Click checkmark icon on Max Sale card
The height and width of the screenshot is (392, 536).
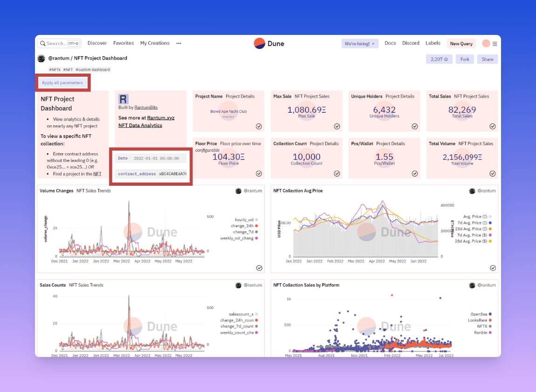click(337, 126)
